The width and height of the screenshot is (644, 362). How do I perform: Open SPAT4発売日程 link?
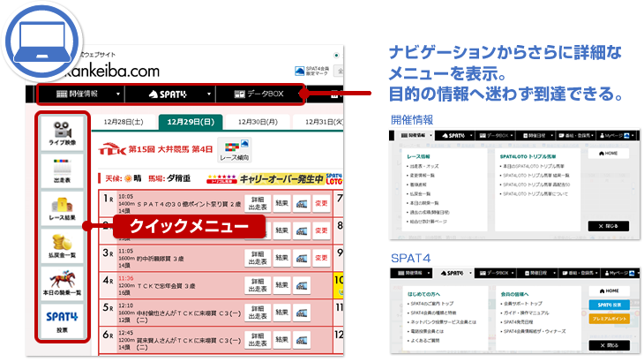(518, 322)
